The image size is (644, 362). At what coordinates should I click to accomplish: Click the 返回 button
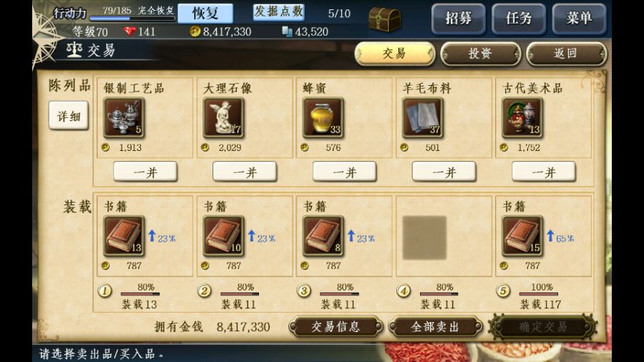(x=566, y=54)
